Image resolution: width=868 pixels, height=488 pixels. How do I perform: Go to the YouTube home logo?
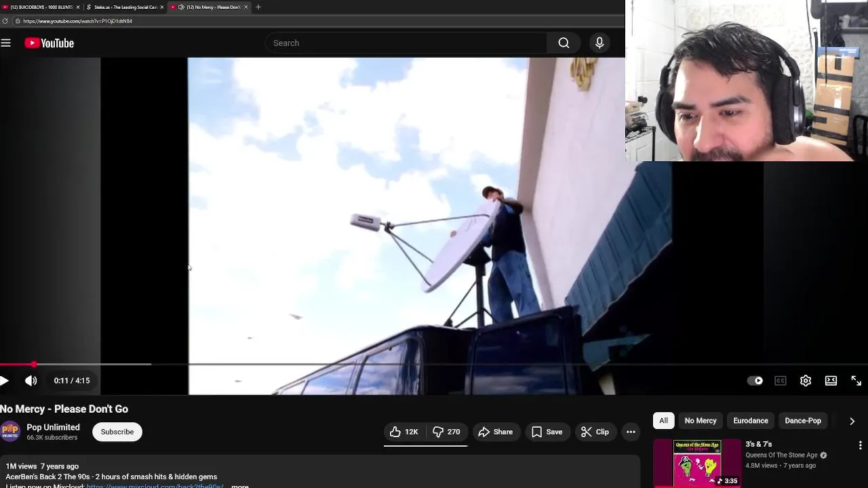coord(50,43)
